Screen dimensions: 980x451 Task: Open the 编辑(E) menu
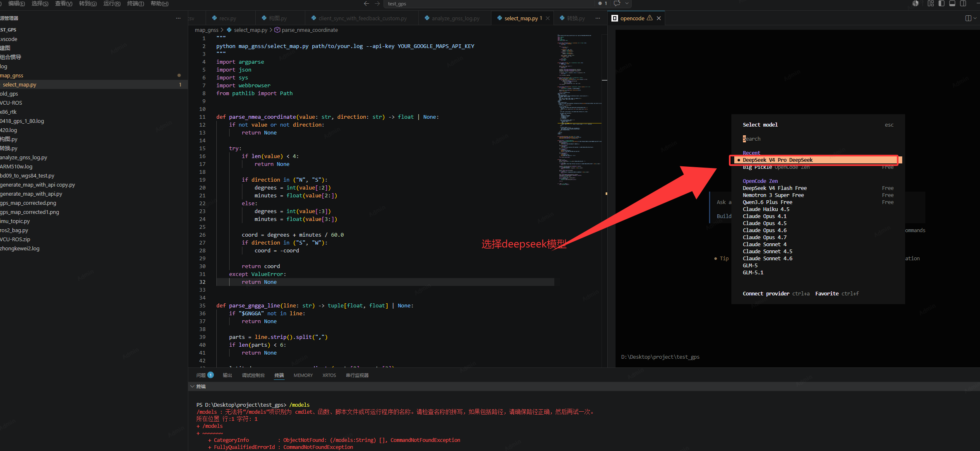(x=17, y=3)
